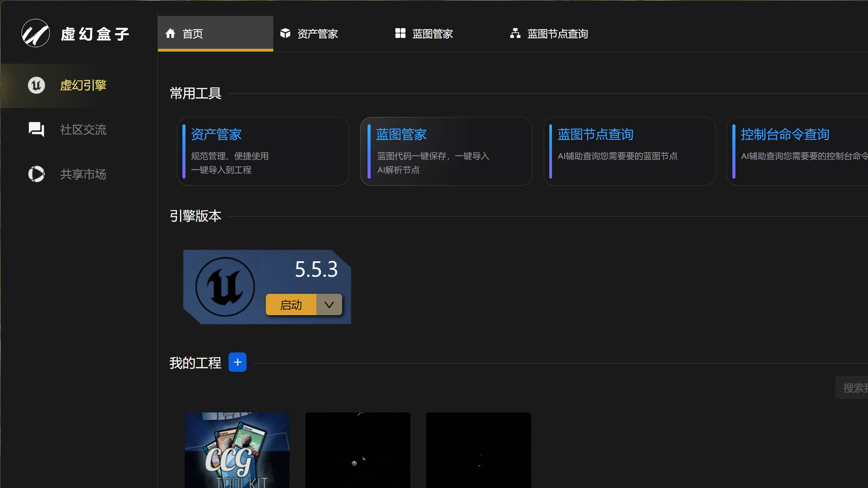
Task: Click the AI解析节点 description text
Action: 398,170
